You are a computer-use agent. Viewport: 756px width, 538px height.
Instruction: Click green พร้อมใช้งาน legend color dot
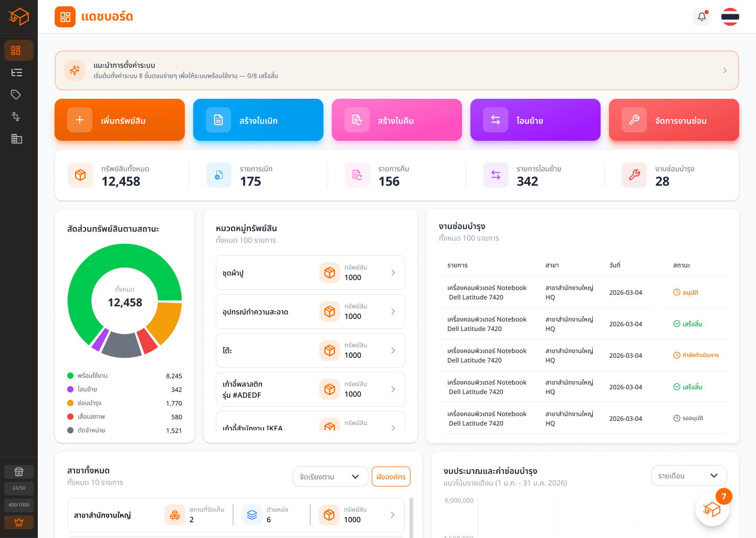pos(70,376)
